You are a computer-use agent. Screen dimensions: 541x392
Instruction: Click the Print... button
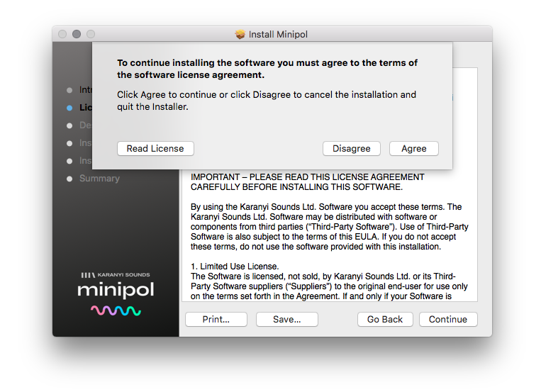[216, 319]
